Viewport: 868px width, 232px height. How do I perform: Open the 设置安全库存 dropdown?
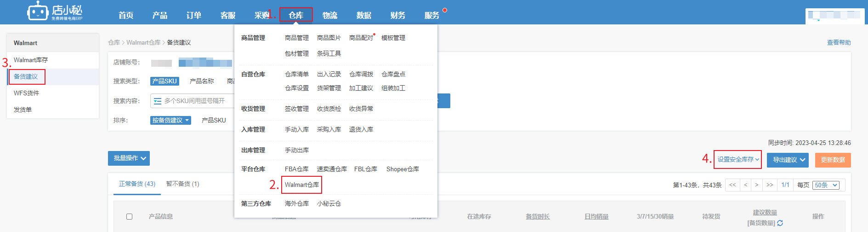[738, 159]
